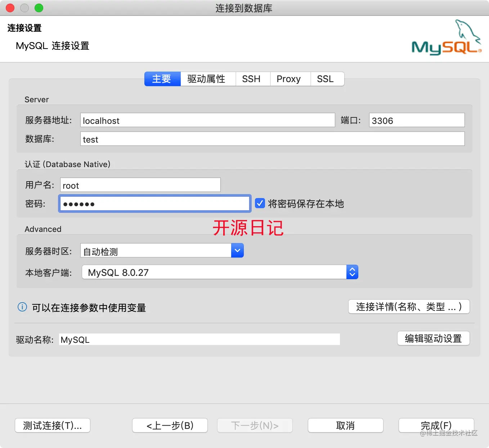Open the server timezone dropdown arrow
489x448 pixels.
pos(237,250)
